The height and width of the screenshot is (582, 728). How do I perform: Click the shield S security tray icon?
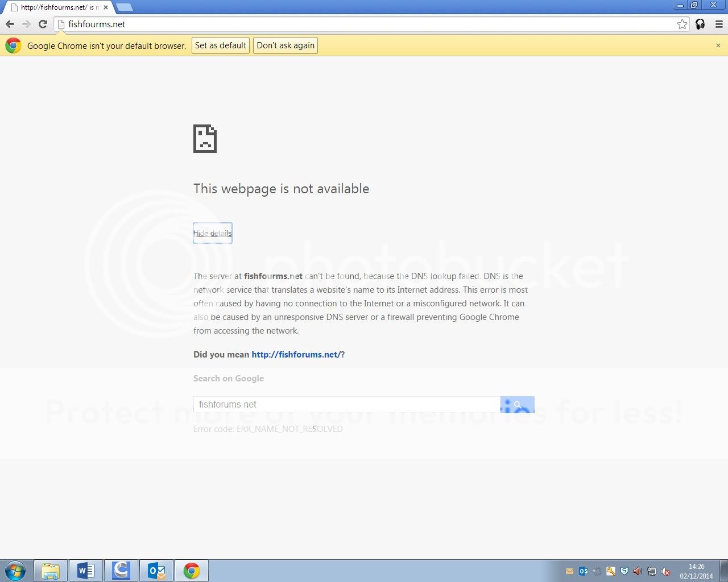[624, 571]
